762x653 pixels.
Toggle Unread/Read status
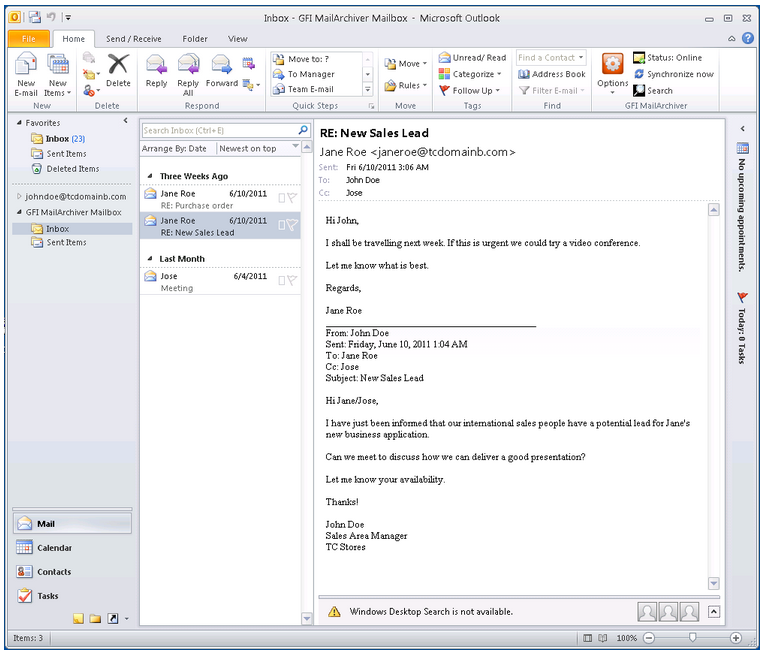click(472, 58)
